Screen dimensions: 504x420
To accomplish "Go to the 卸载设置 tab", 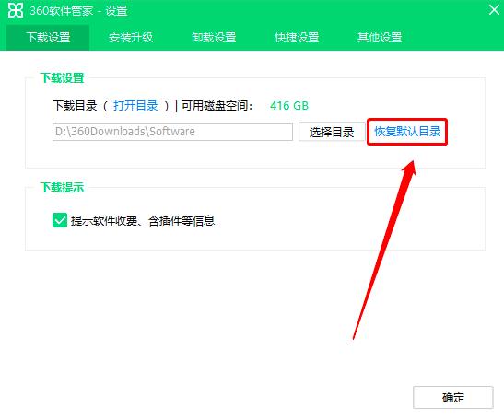I will tap(214, 38).
